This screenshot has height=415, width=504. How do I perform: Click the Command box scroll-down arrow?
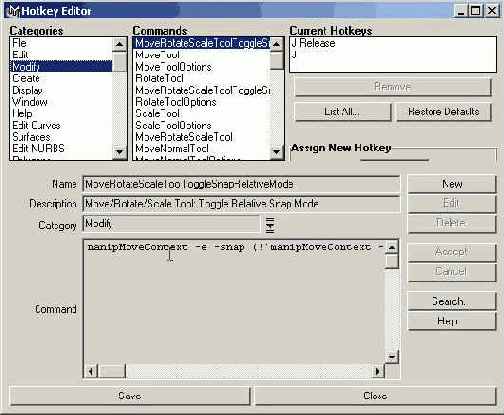click(x=392, y=357)
